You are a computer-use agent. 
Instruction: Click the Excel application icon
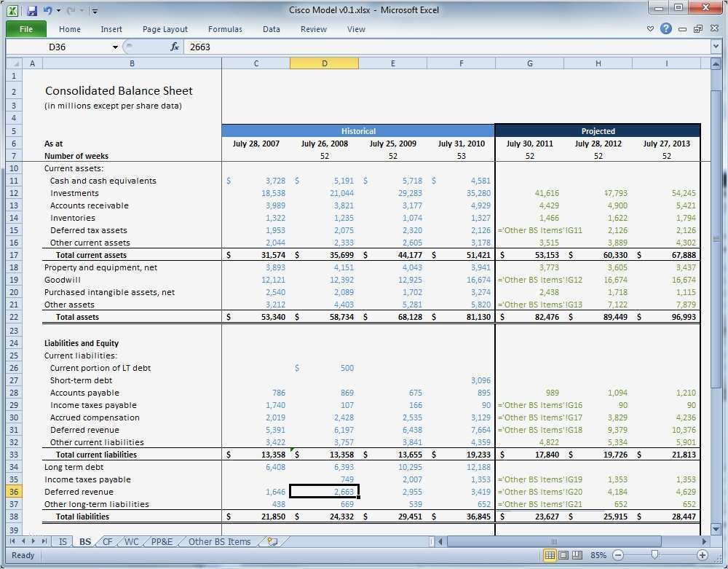click(x=12, y=10)
